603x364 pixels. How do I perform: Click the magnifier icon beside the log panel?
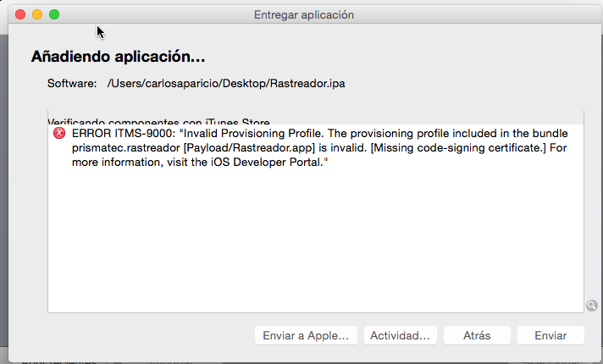(590, 306)
